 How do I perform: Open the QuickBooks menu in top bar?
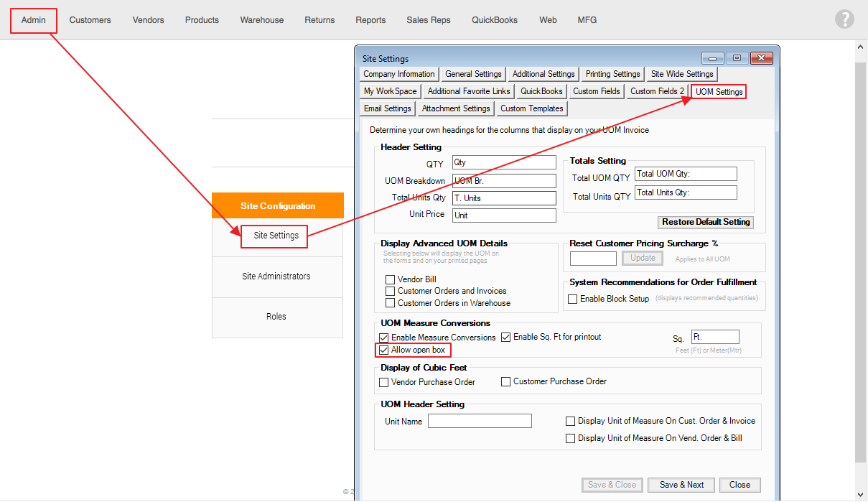[x=494, y=20]
